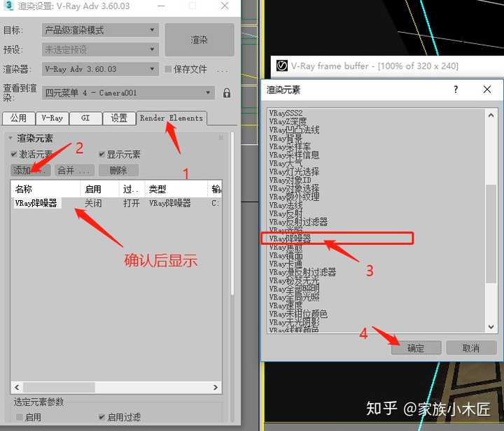Switch to the GI tab
The width and height of the screenshot is (504, 431).
click(x=85, y=118)
